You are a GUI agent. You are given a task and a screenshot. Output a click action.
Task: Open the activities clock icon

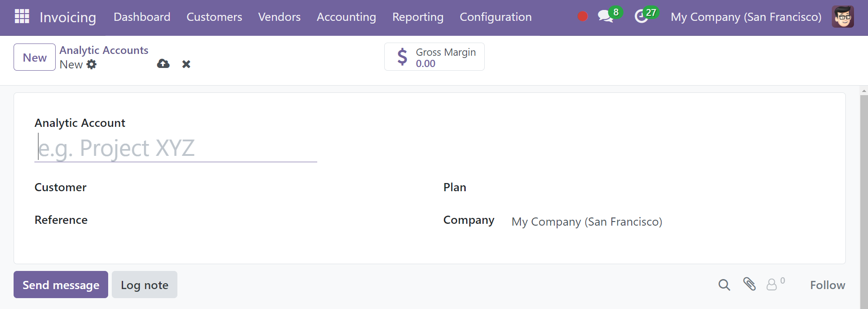[x=641, y=17]
